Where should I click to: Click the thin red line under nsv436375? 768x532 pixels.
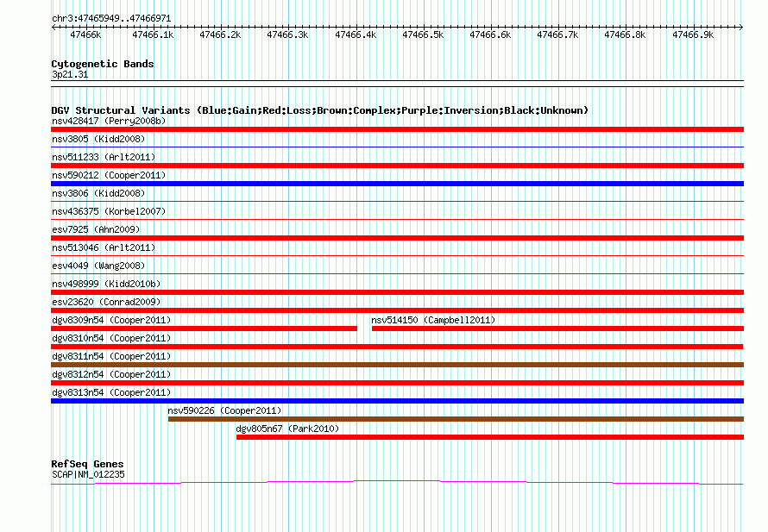coord(397,219)
